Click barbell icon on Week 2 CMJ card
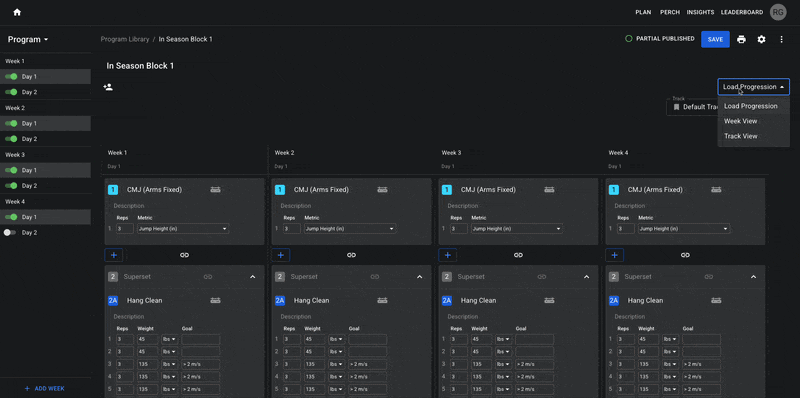This screenshot has width=800, height=398. coord(382,189)
